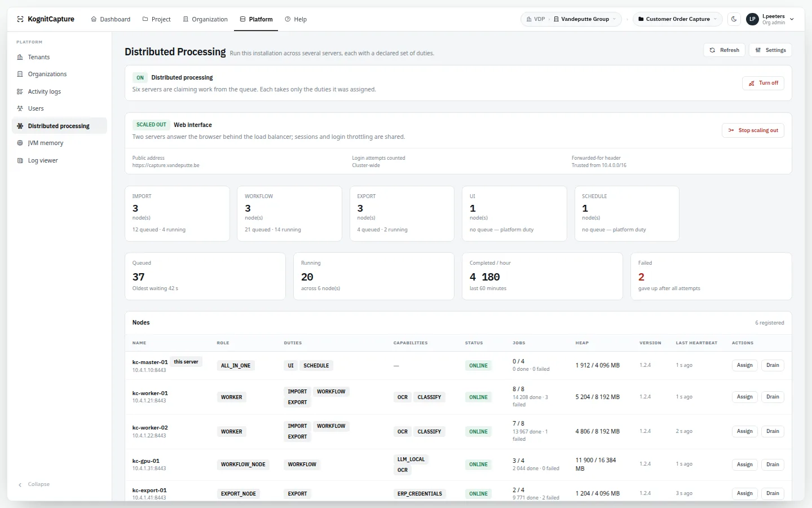This screenshot has height=508, width=812.
Task: Open the Project menu item
Action: pyautogui.click(x=156, y=19)
